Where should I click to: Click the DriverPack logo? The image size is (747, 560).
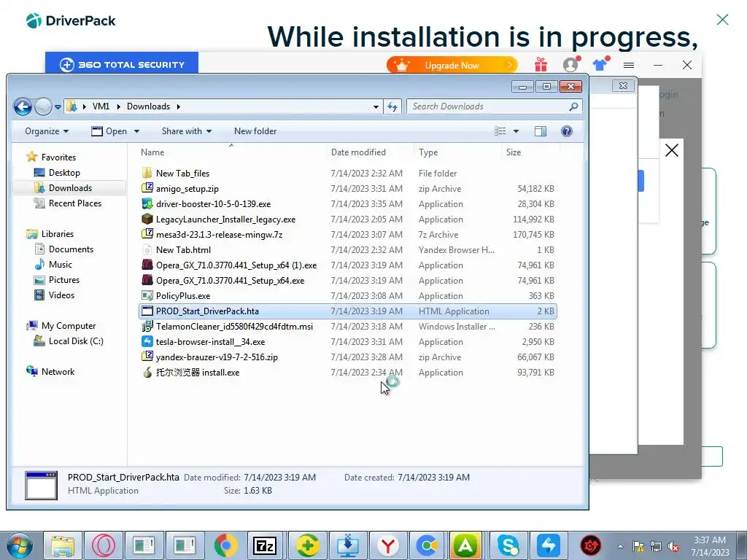(x=71, y=20)
